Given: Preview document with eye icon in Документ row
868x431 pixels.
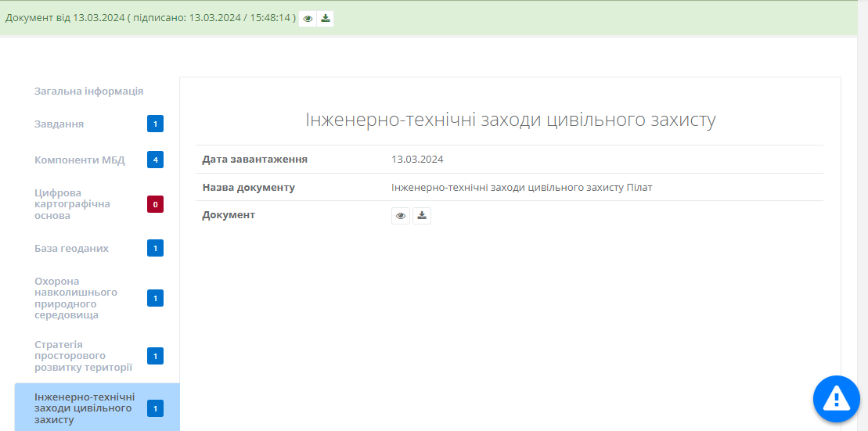Looking at the screenshot, I should pyautogui.click(x=401, y=216).
